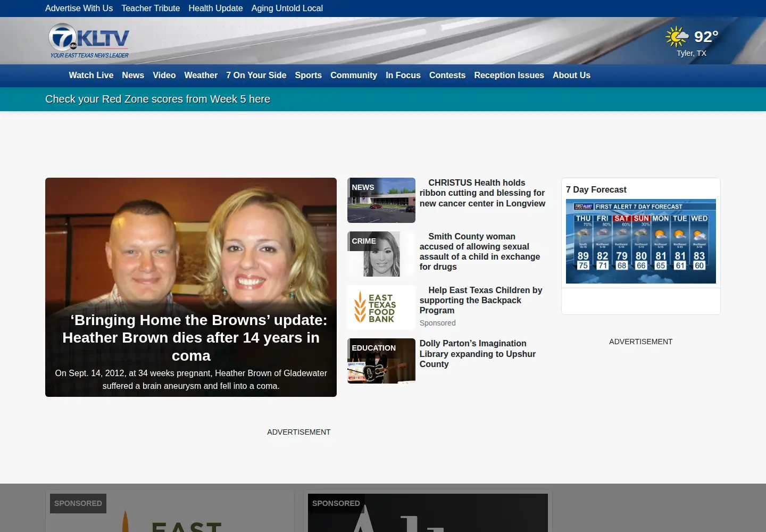Click the East Texas Food Bank logo
Viewport: 766px width, 532px height.
tap(381, 307)
